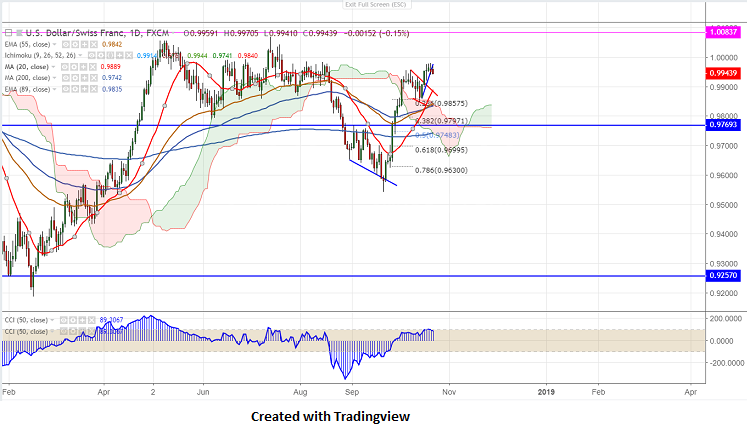
Task: Click the plus icon on MA (200, close)
Action: click(84, 78)
